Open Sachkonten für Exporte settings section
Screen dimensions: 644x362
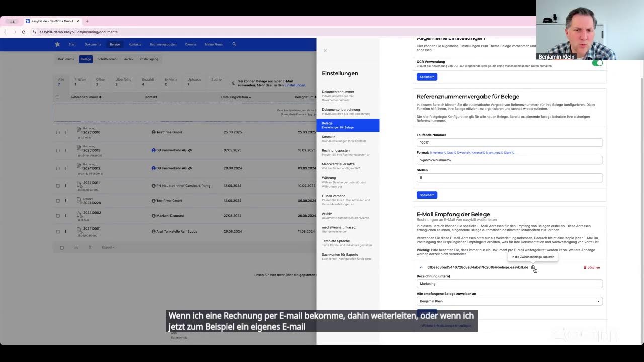(348, 256)
